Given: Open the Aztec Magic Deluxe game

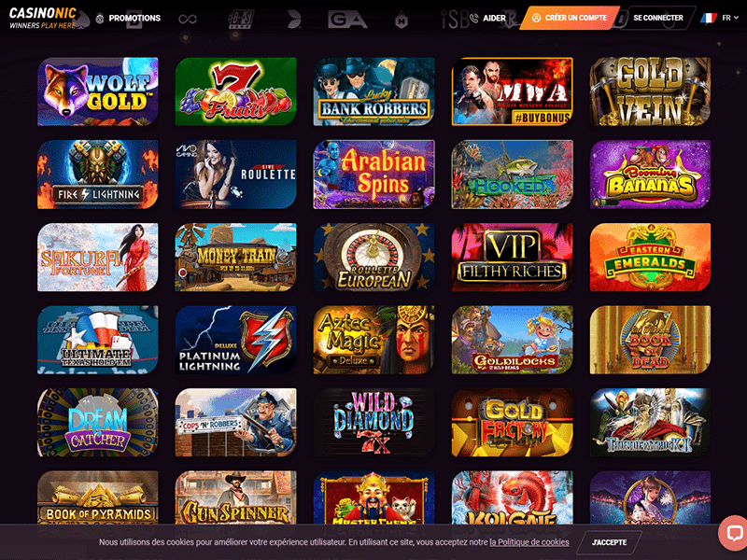Looking at the screenshot, I should [x=374, y=340].
